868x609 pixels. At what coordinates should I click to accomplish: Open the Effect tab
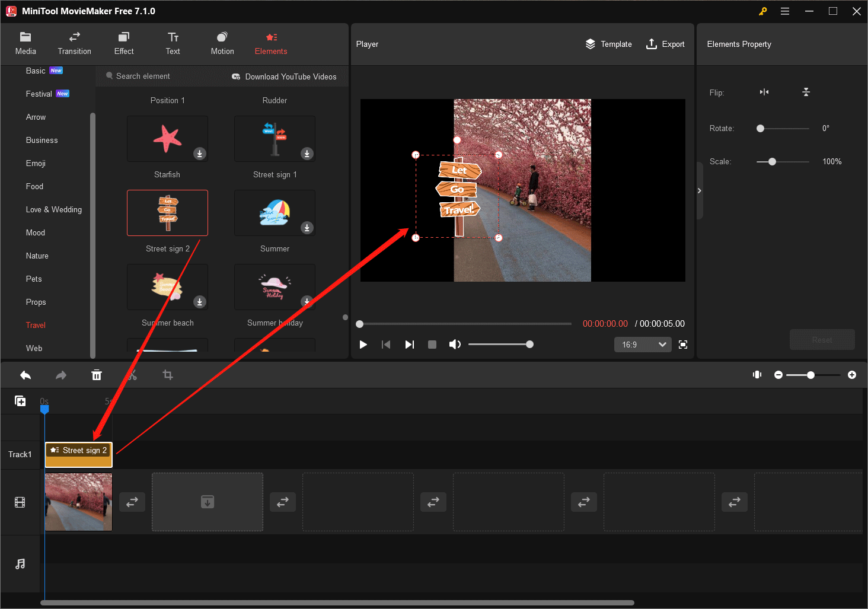[124, 44]
